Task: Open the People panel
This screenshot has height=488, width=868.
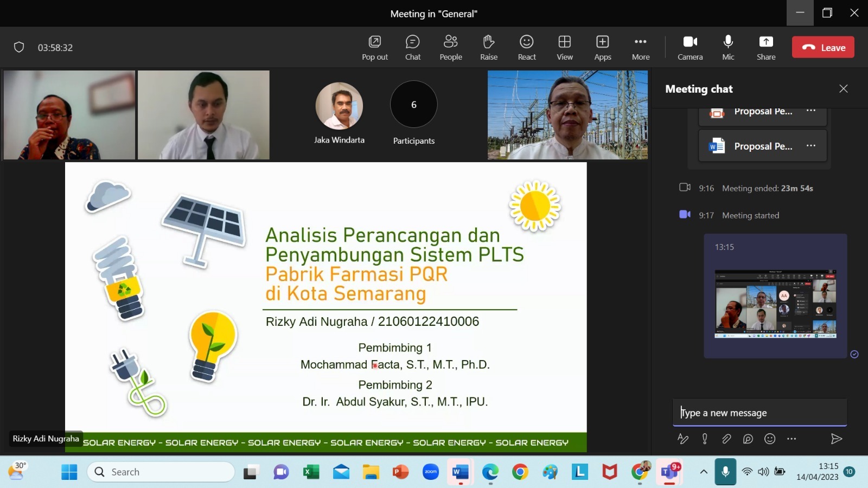Action: coord(450,47)
